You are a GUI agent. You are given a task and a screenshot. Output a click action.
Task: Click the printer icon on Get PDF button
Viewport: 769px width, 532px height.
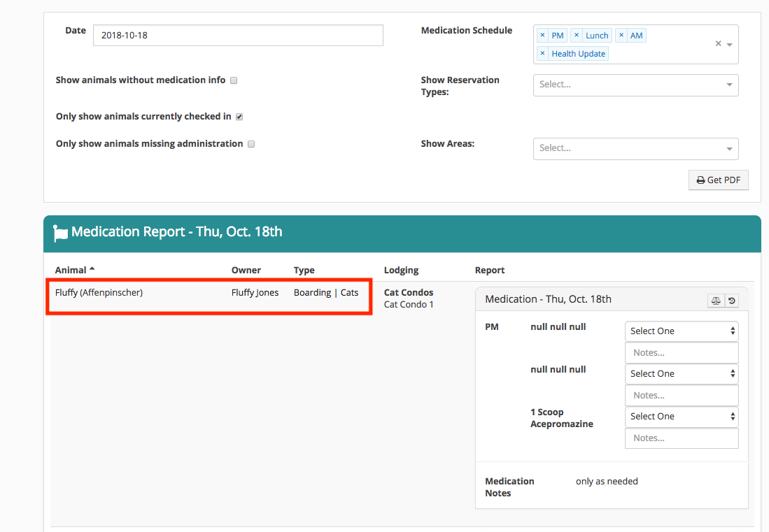[x=700, y=180]
